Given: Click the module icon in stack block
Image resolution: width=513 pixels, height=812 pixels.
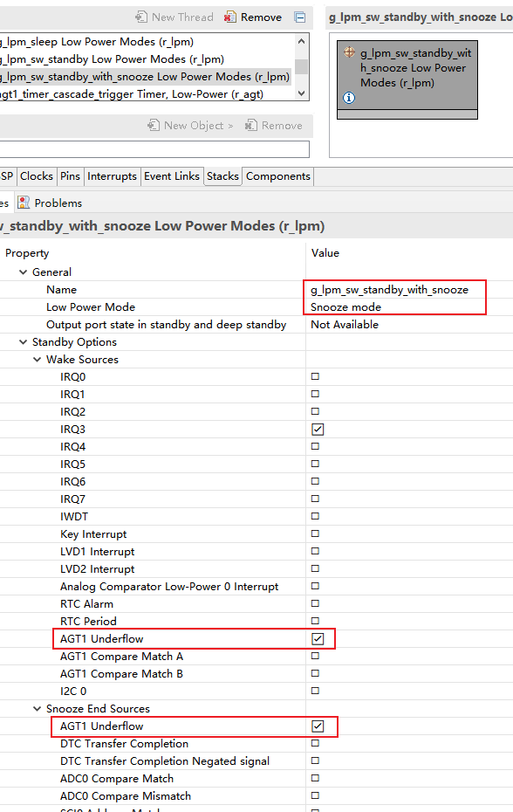Looking at the screenshot, I should click(350, 52).
